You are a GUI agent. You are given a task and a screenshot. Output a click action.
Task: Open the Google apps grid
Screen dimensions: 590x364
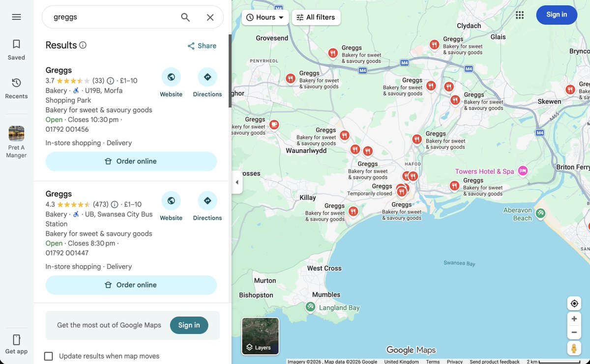(520, 15)
